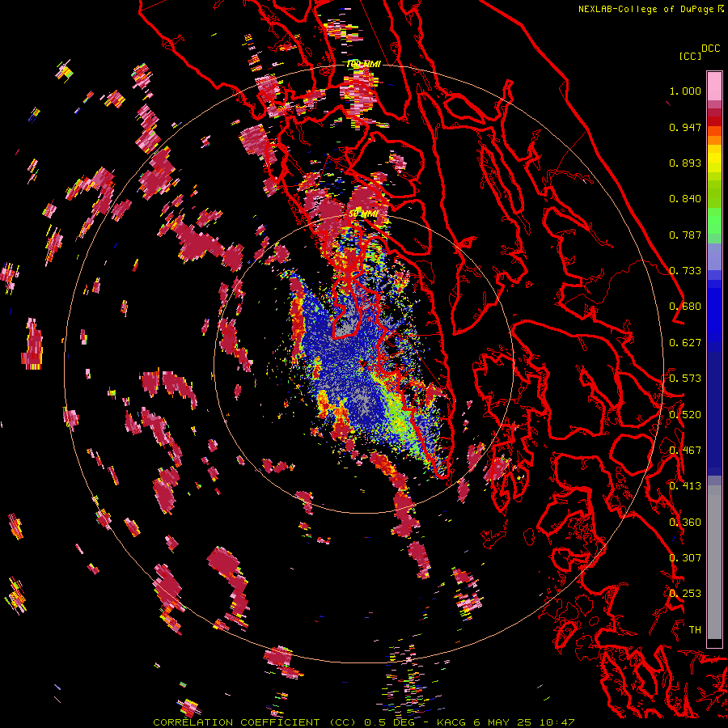Click the Correlation Coefficient caption at bottom
The height and width of the screenshot is (728, 728).
pos(363,722)
